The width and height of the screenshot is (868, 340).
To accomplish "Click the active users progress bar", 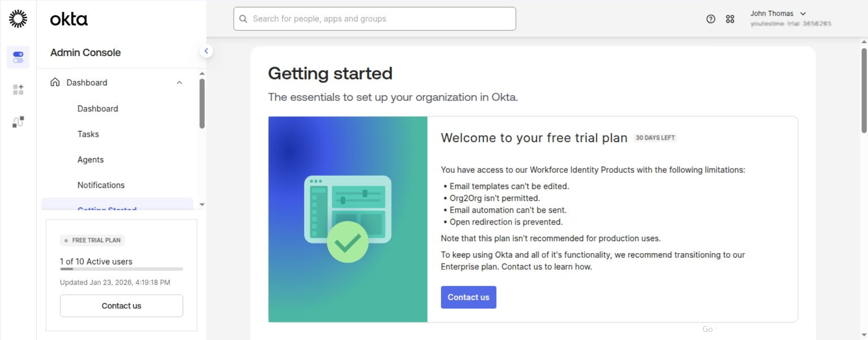I will pos(121,269).
